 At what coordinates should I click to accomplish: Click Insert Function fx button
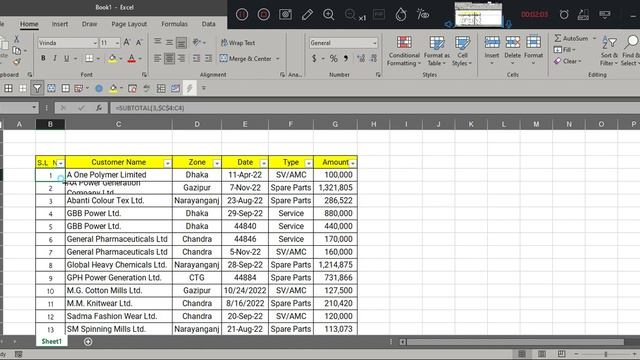99,108
